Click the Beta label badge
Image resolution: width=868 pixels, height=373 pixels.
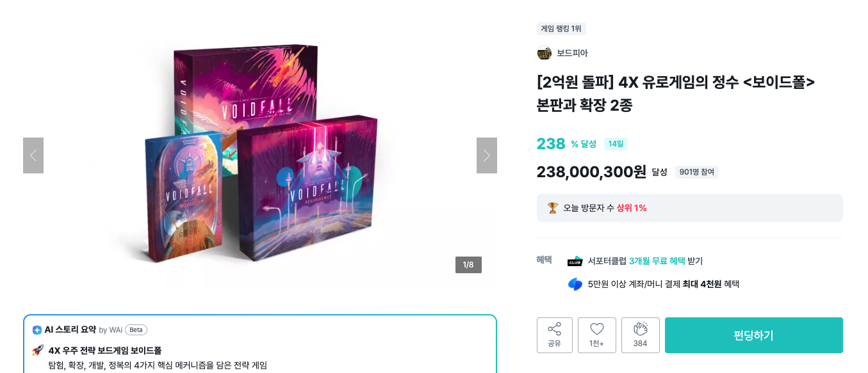[x=136, y=330]
